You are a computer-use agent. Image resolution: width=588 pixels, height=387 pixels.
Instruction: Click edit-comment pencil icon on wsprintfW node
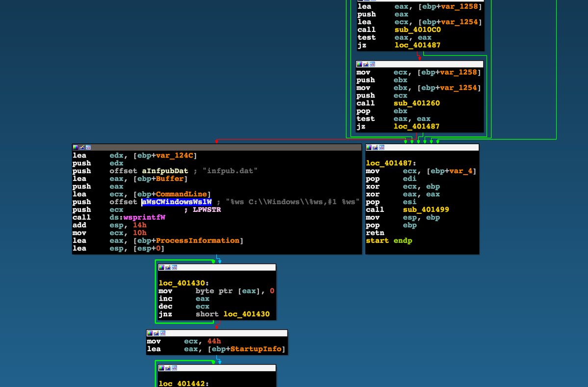pos(81,147)
